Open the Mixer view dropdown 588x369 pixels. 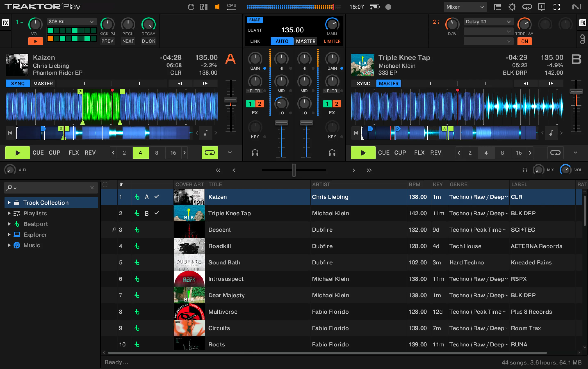pyautogui.click(x=465, y=7)
